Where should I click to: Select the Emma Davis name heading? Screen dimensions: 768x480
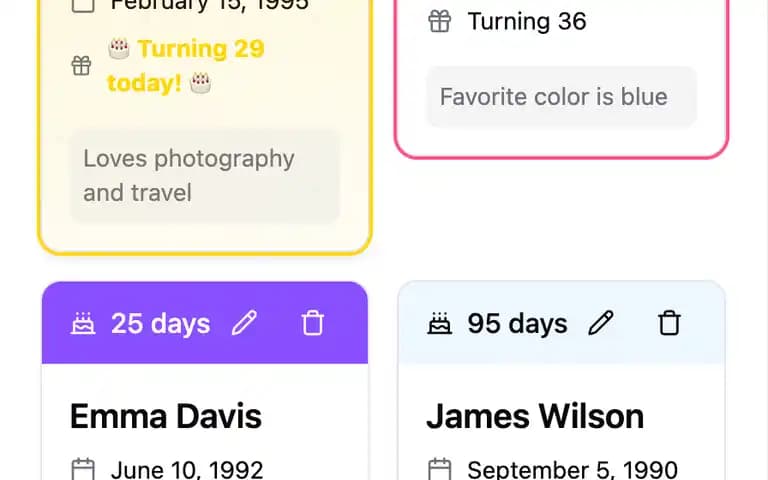pyautogui.click(x=166, y=416)
